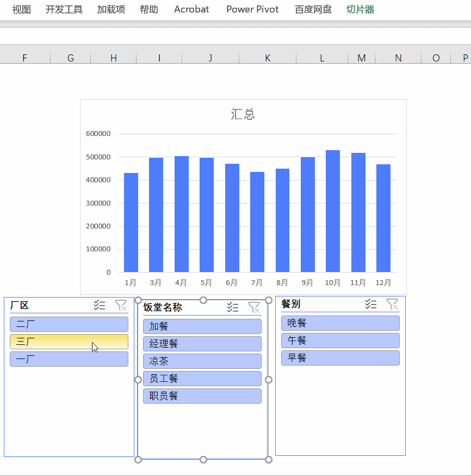
Task: Select 经理餐 in the 饭堂名称 slicer
Action: coord(202,343)
